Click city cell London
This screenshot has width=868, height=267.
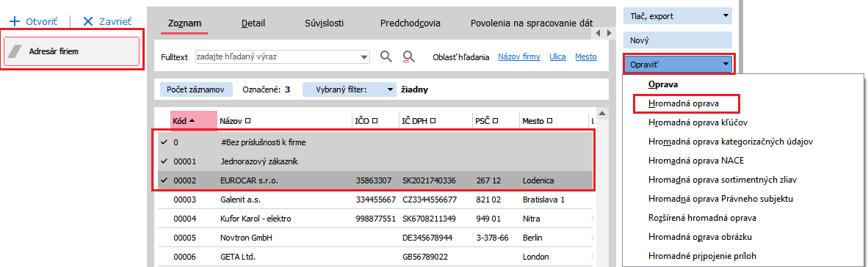(x=535, y=257)
